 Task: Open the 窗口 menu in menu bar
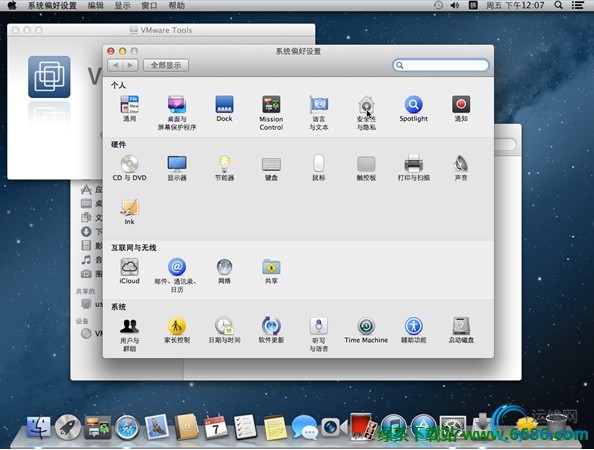click(x=149, y=5)
